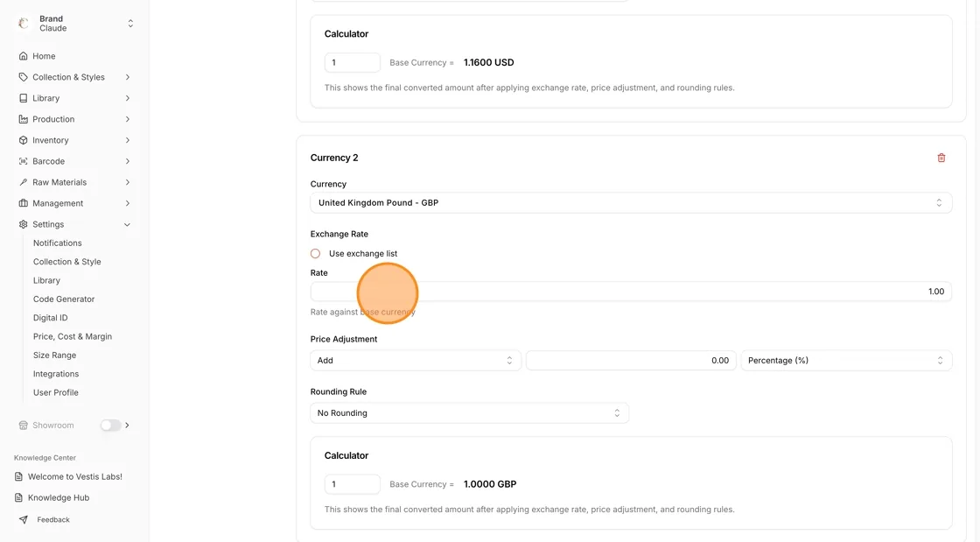Open Collection & Style settings submenu item

coord(66,261)
